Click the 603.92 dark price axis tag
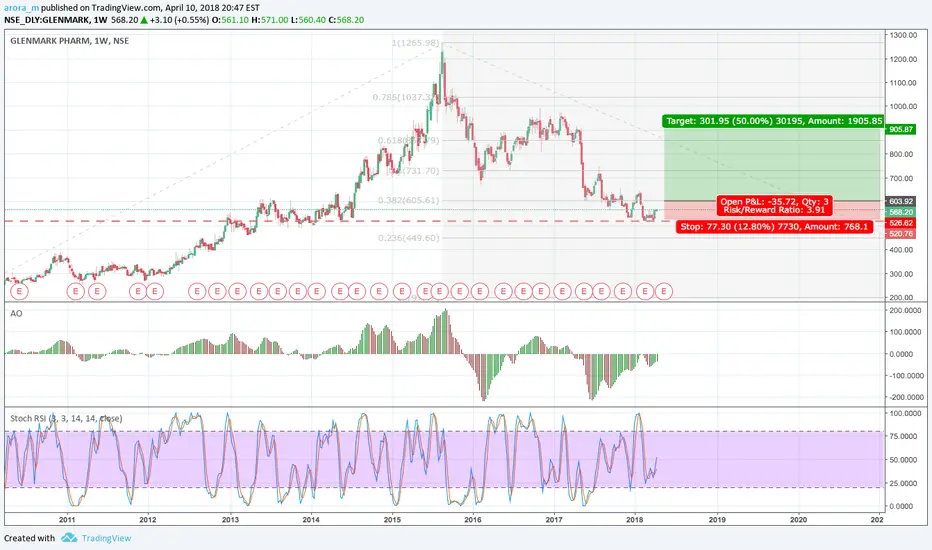Screen dimensions: 932x550 pyautogui.click(x=901, y=202)
